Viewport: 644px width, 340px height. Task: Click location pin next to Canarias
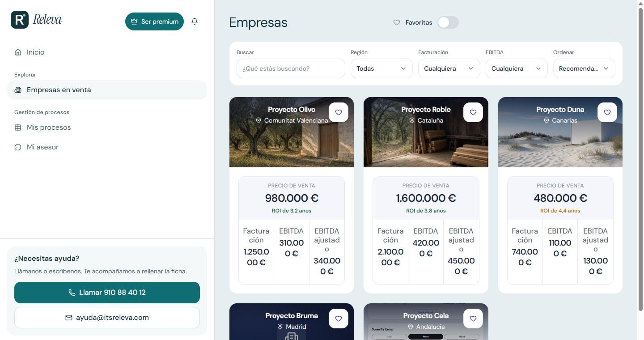pyautogui.click(x=547, y=120)
